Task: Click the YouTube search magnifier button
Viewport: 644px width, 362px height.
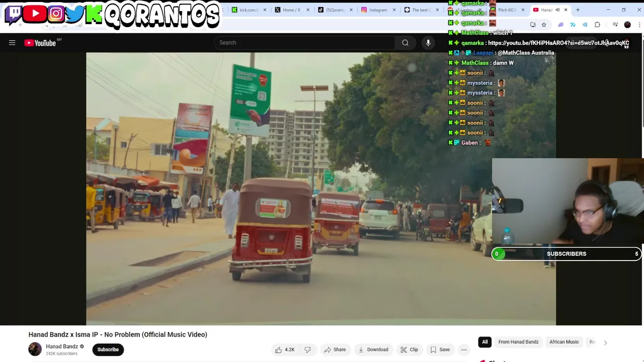Action: point(405,43)
